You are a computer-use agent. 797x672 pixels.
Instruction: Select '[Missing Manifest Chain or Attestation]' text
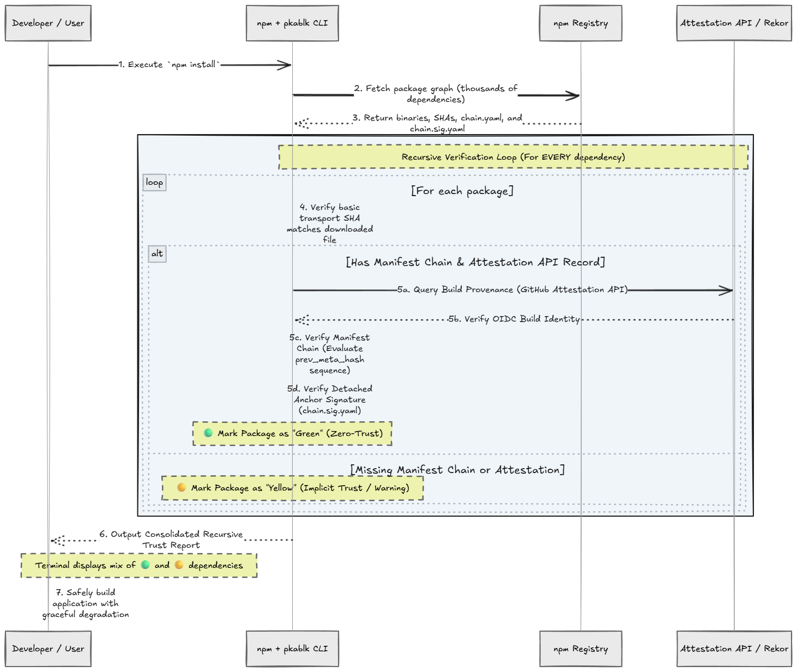tap(457, 470)
